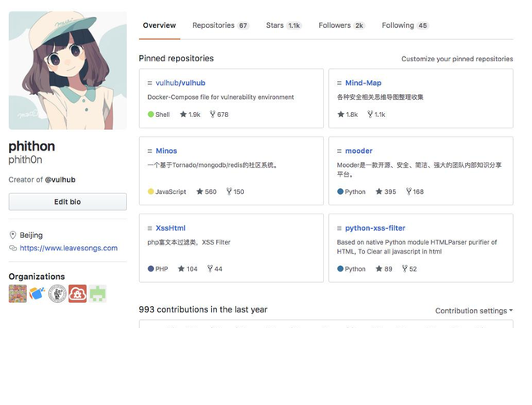Viewport: 532px width, 405px height.
Task: Click the 89 stars on python-xss-filter
Action: [x=384, y=269]
